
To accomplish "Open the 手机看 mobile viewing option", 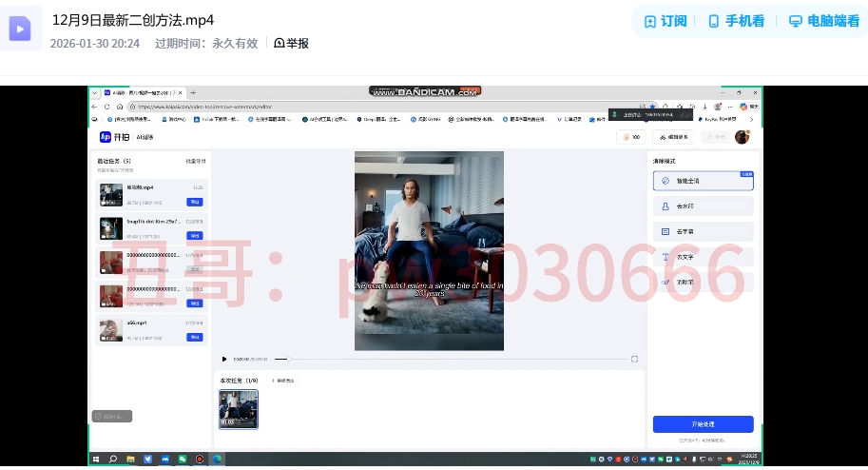I will point(736,21).
